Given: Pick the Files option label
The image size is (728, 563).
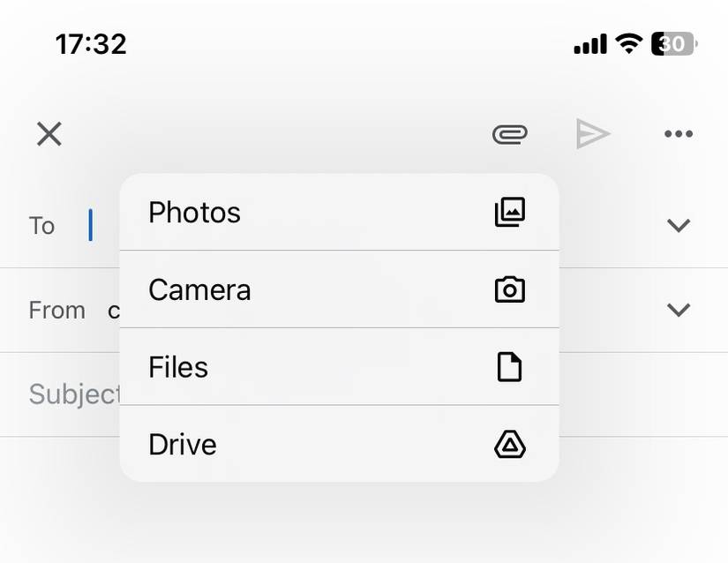Looking at the screenshot, I should pyautogui.click(x=178, y=367).
